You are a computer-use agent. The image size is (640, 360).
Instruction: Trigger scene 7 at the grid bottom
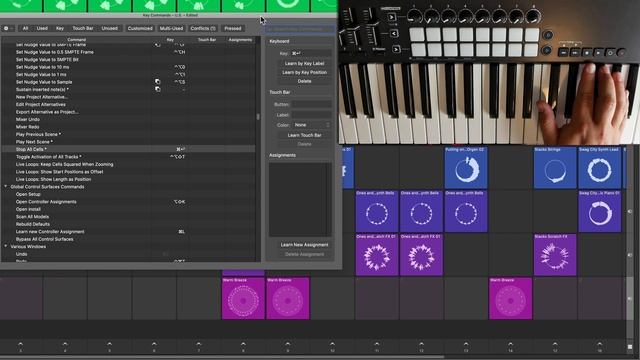point(198,347)
